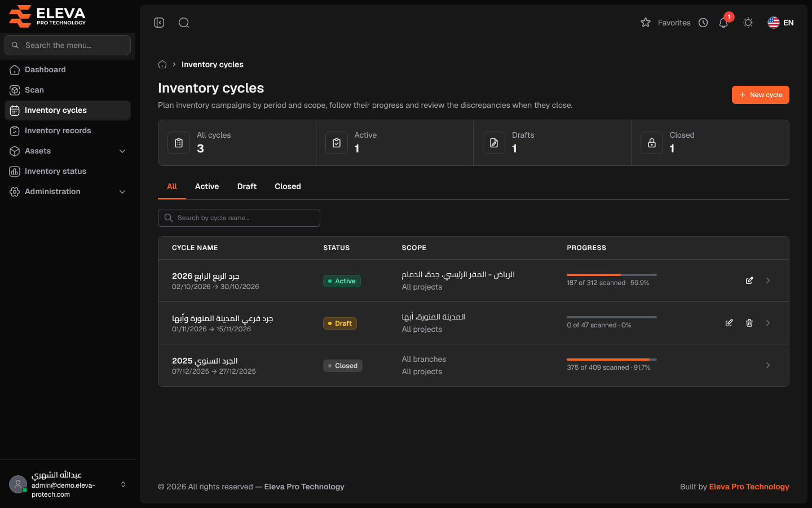Image resolution: width=812 pixels, height=508 pixels.
Task: Click the 59.9% progress bar
Action: (x=612, y=275)
